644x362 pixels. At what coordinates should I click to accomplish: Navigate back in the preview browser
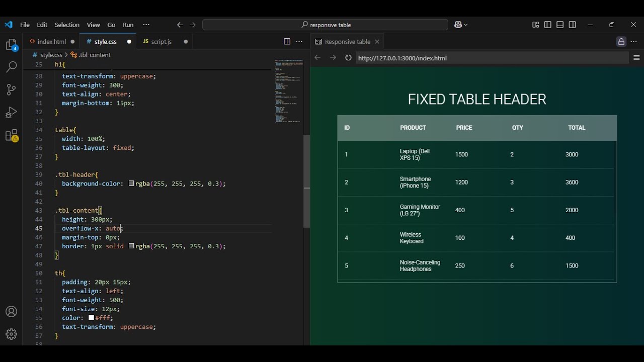pos(317,58)
